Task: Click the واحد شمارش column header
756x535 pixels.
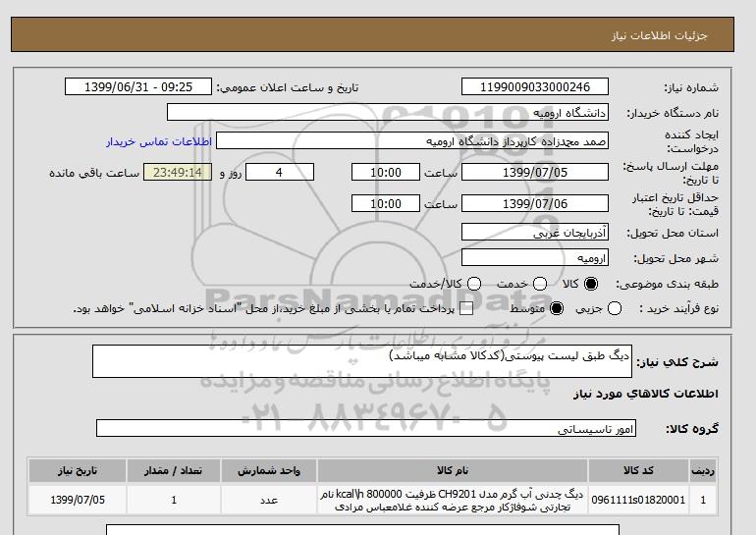Action: pos(269,470)
